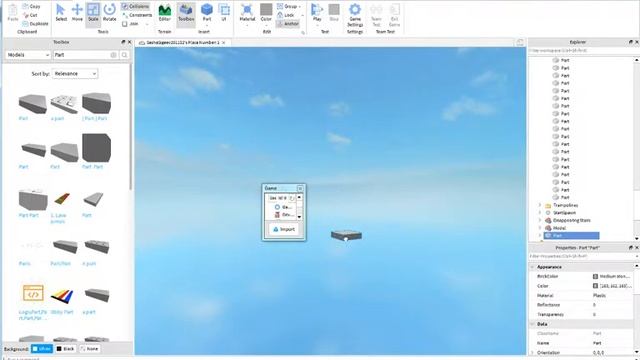Viewport: 640px width, 360px height.
Task: Select the Lava armor thumbnail
Action: click(62, 200)
